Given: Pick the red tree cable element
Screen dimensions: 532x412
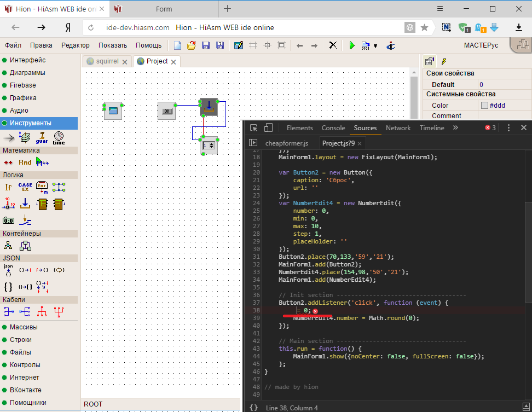Looking at the screenshot, I should 42,311.
